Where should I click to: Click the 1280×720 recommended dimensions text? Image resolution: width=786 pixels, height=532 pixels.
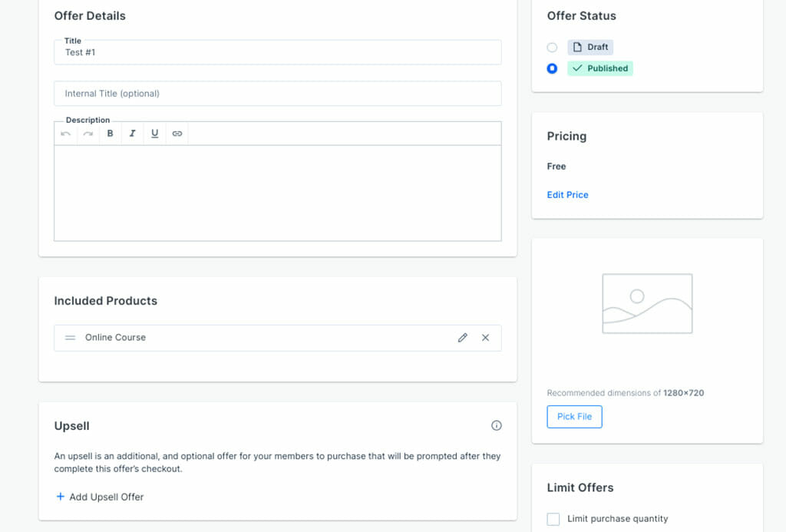684,393
